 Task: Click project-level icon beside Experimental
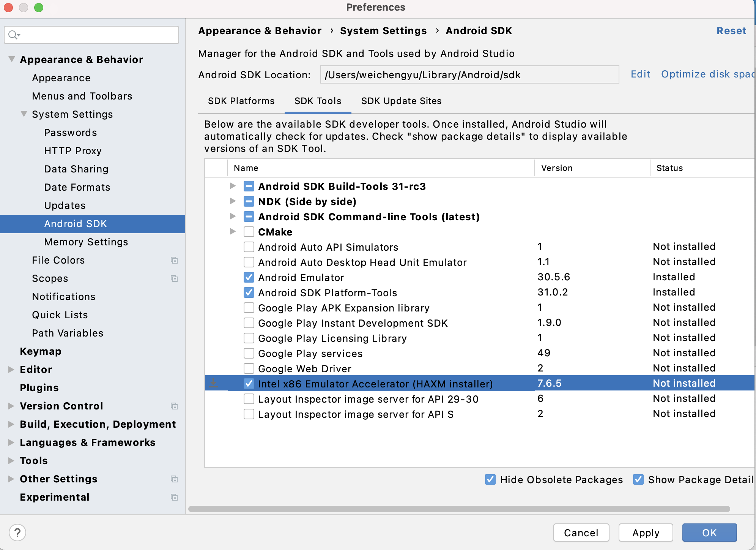click(174, 497)
